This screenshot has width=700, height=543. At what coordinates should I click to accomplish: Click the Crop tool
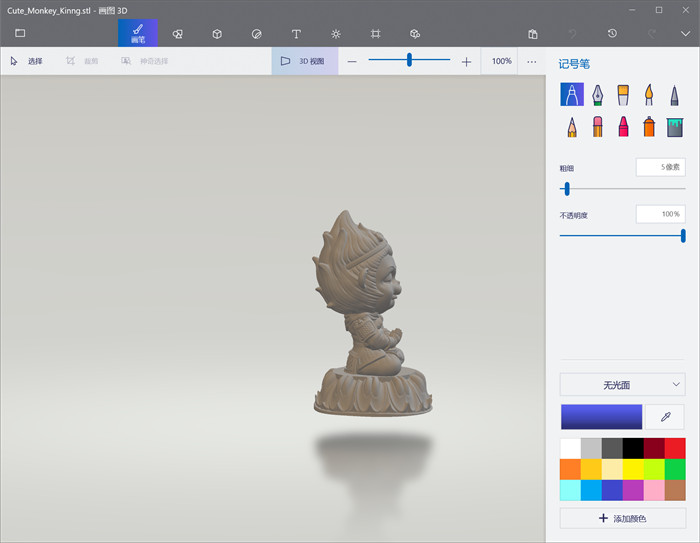[x=82, y=61]
